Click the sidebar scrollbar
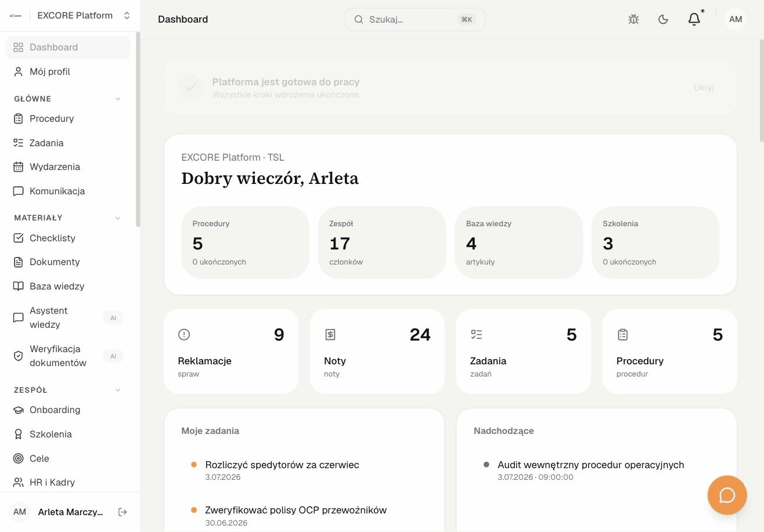Screen dimensions: 764x532 tap(138, 130)
